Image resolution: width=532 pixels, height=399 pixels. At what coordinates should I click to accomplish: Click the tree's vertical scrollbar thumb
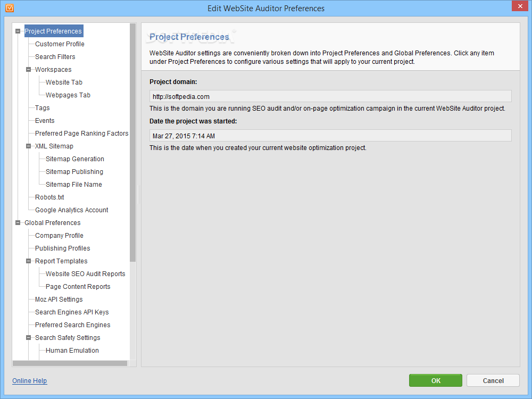[132, 143]
